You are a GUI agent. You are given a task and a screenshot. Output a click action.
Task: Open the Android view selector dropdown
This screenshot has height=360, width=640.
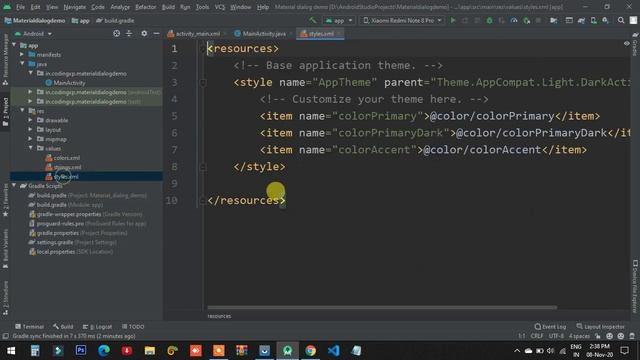[x=33, y=33]
